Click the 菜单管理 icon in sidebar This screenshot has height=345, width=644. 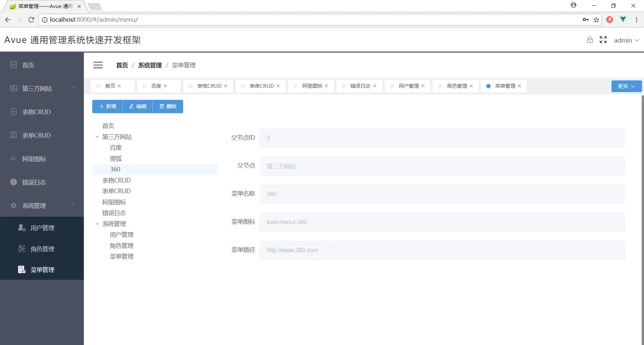click(22, 270)
